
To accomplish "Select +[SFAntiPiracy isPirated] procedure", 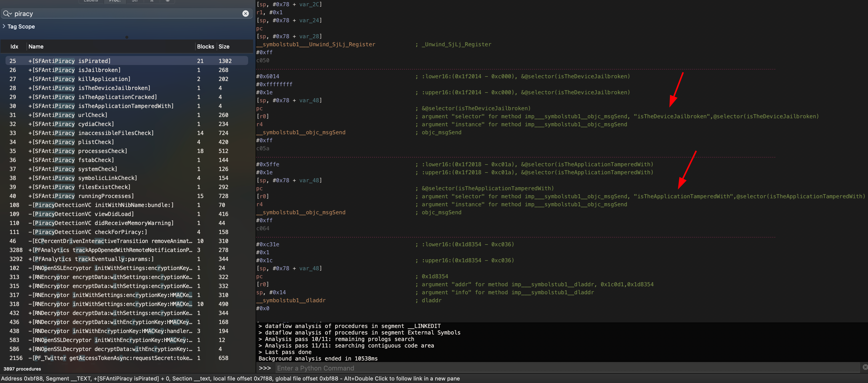I will click(x=127, y=61).
